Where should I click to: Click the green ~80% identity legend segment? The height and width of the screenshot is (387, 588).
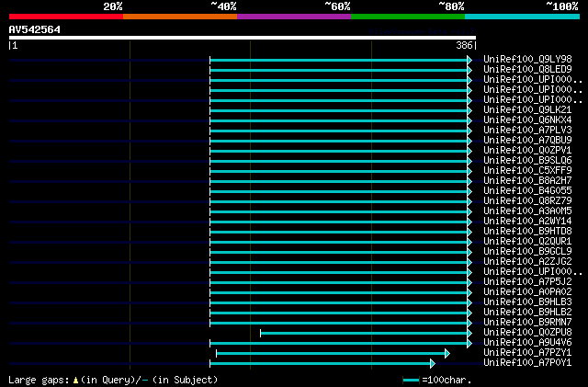408,17
